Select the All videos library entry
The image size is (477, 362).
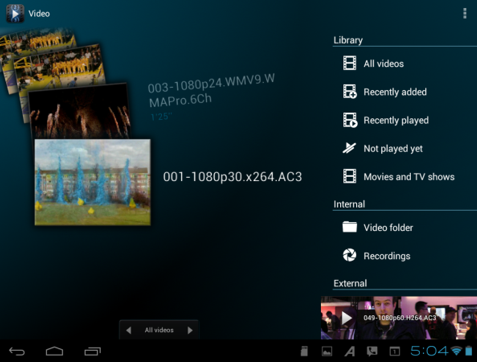405,63
